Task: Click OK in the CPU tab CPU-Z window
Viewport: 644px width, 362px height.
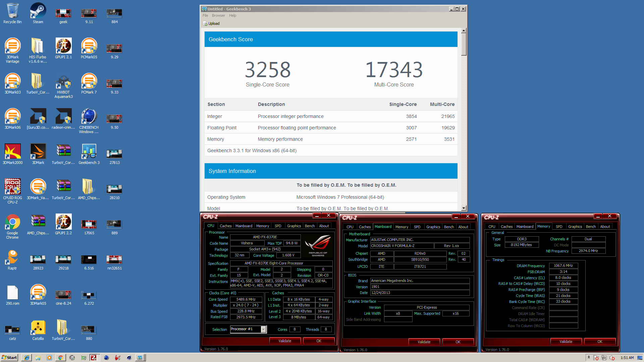Action: [x=319, y=341]
